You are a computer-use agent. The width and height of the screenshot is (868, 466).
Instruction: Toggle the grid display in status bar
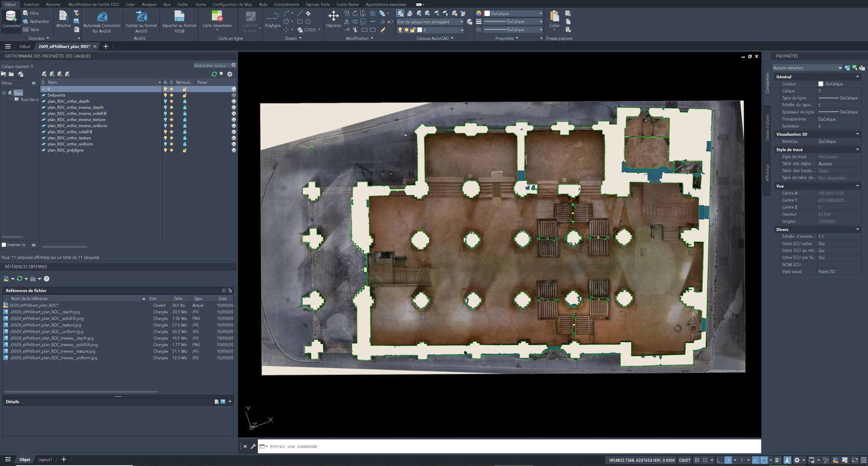coord(696,460)
